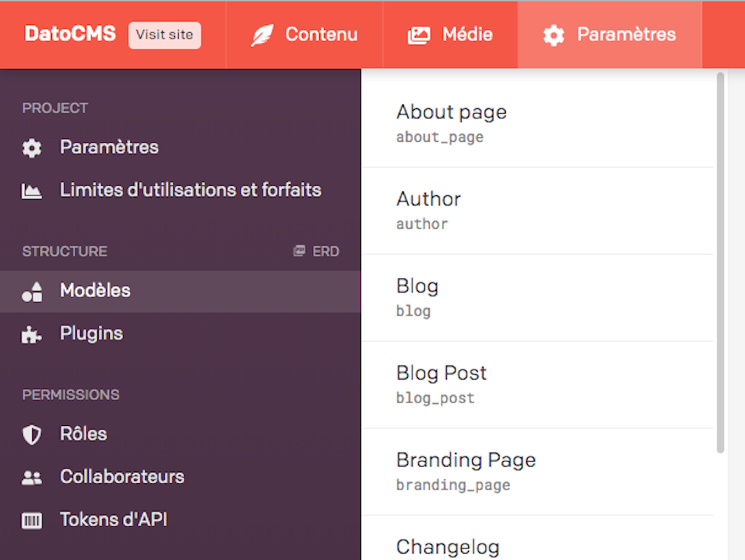Open the ERD view

click(316, 251)
